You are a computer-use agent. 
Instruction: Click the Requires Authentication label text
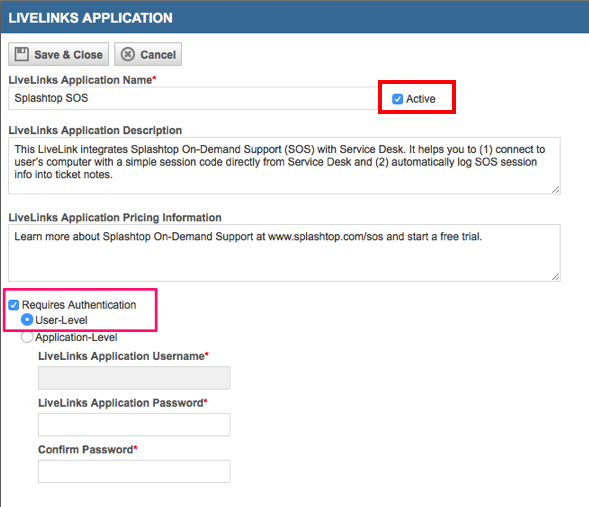(79, 305)
